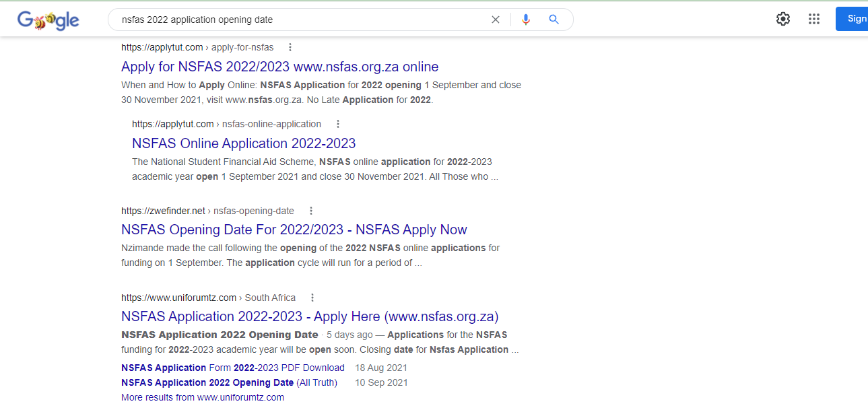Open options menu for nsfas-online-application result

click(338, 124)
